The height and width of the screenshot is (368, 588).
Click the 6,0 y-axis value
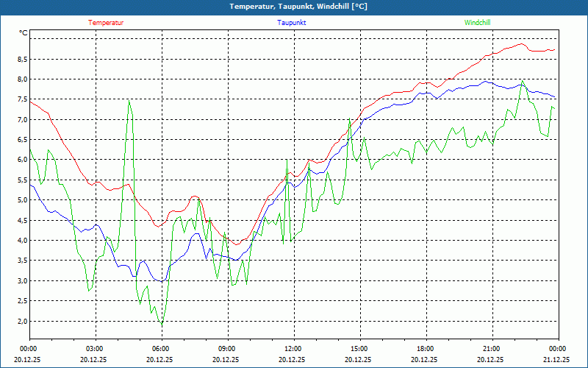click(22, 160)
